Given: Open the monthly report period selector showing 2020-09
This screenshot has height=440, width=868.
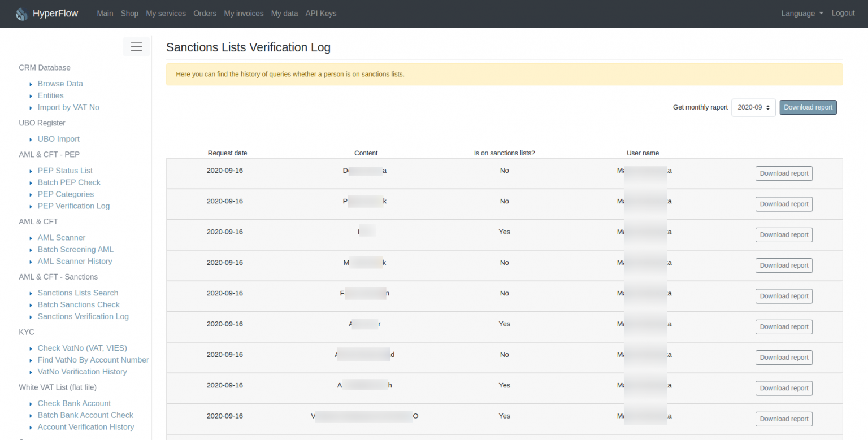Looking at the screenshot, I should coord(753,107).
